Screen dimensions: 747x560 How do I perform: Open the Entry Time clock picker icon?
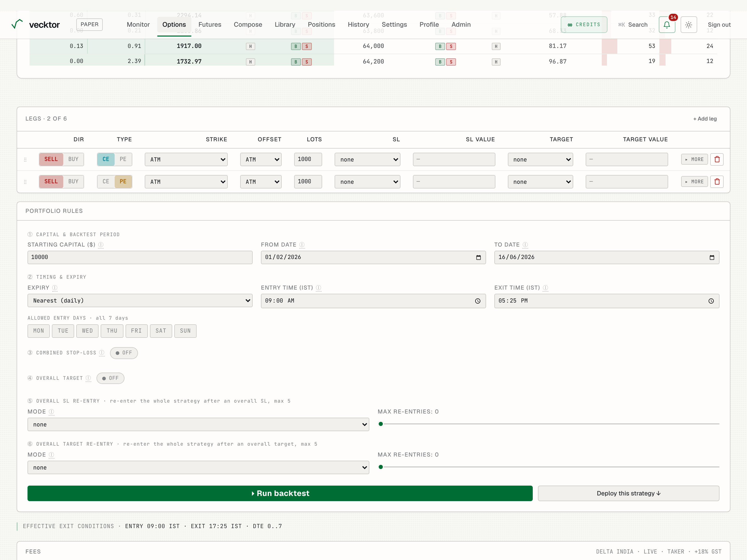click(x=478, y=301)
